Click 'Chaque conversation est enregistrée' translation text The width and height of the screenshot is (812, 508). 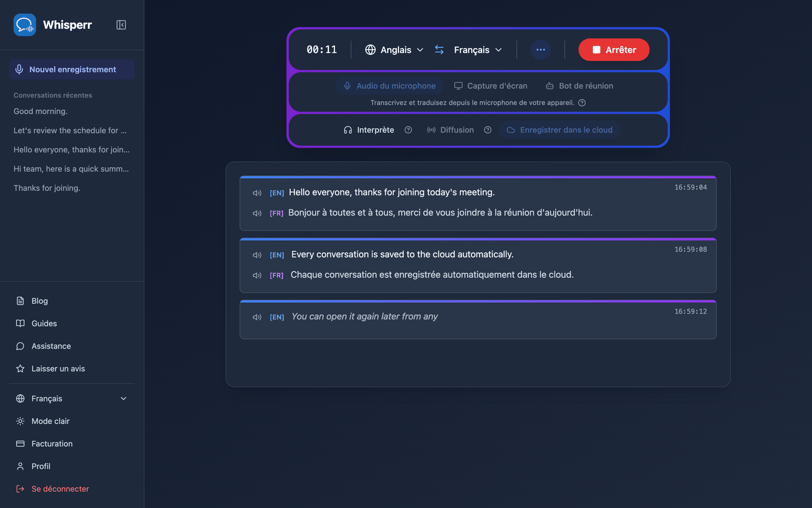[x=432, y=275]
